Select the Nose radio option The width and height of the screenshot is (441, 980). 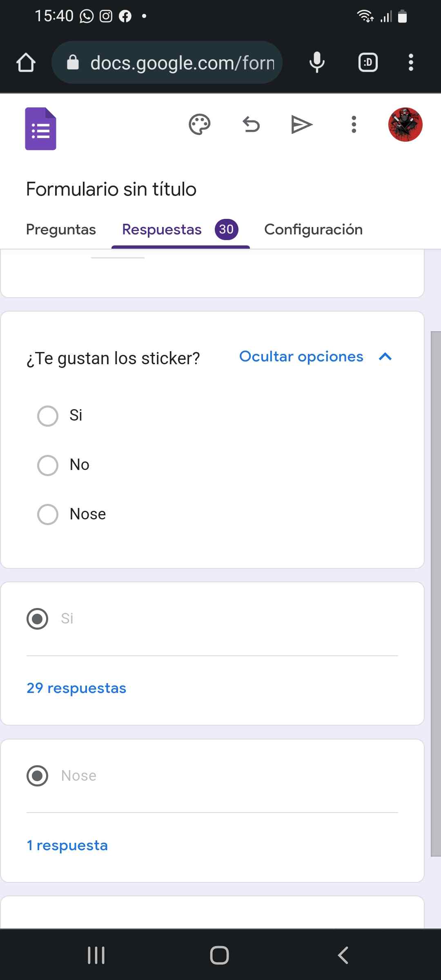pyautogui.click(x=48, y=514)
